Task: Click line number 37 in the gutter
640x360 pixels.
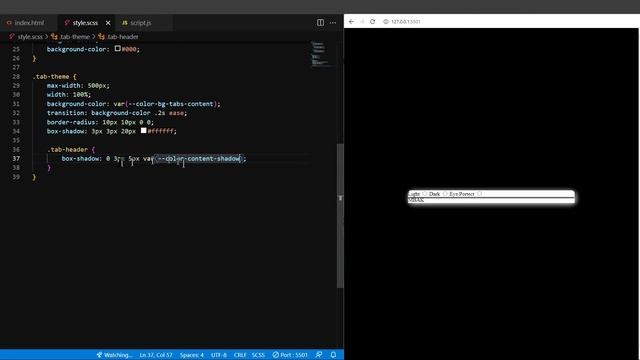Action: click(x=16, y=158)
